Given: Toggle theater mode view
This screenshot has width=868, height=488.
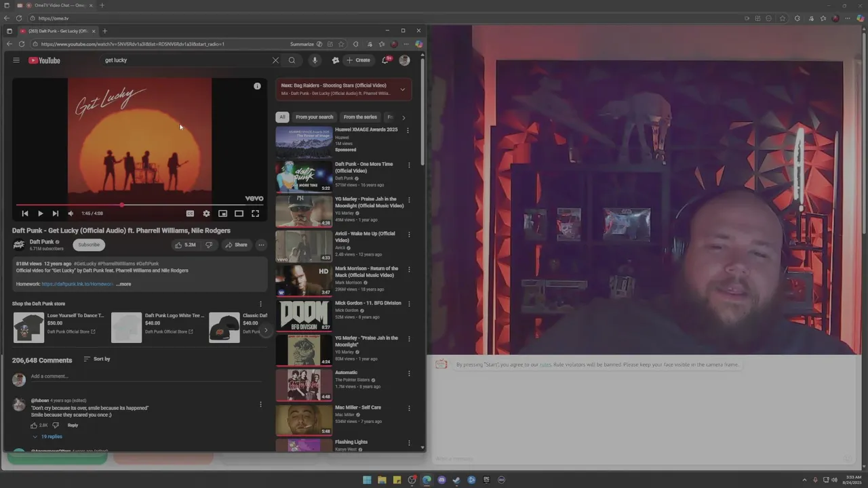Looking at the screenshot, I should (239, 213).
